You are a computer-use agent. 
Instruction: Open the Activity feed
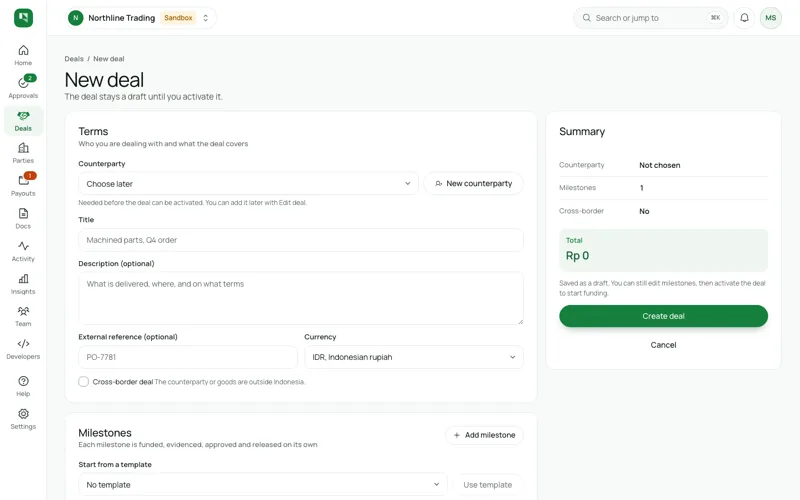(x=23, y=252)
